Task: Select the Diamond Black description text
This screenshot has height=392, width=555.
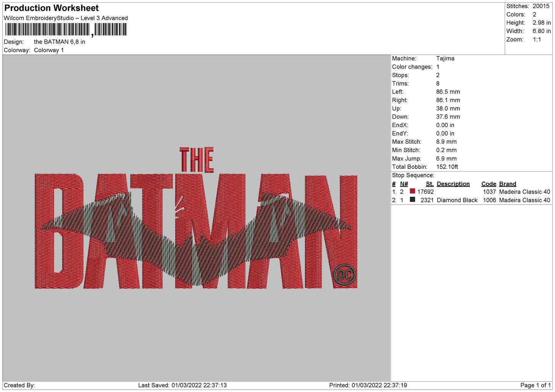Action: 457,200
